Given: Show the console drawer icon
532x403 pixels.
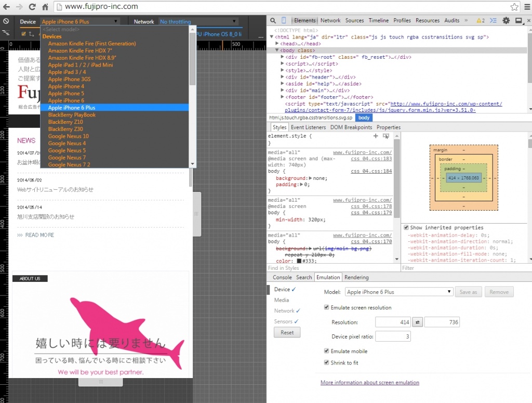Looking at the screenshot, I should pos(494,21).
